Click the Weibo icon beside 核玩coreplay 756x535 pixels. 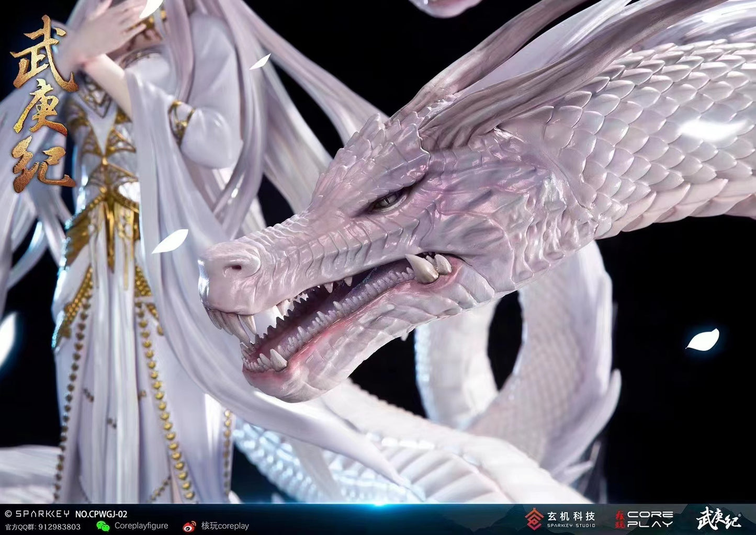[189, 526]
